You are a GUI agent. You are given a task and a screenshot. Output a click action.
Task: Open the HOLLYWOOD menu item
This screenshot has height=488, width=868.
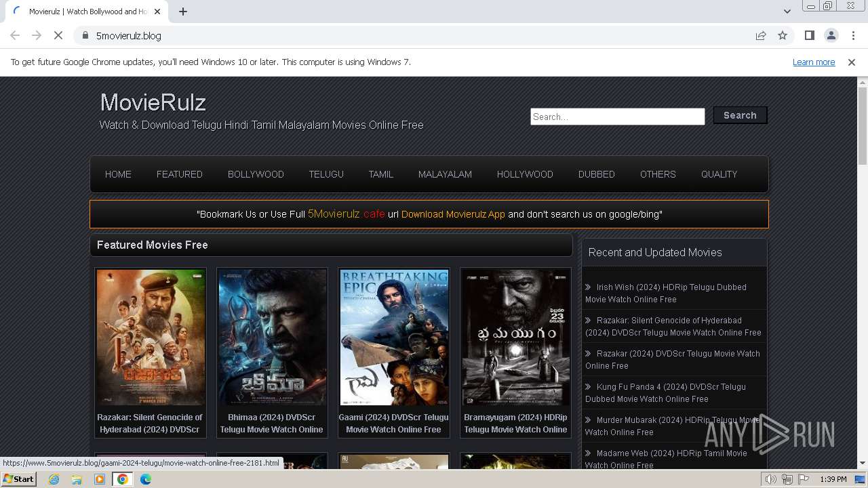point(525,174)
